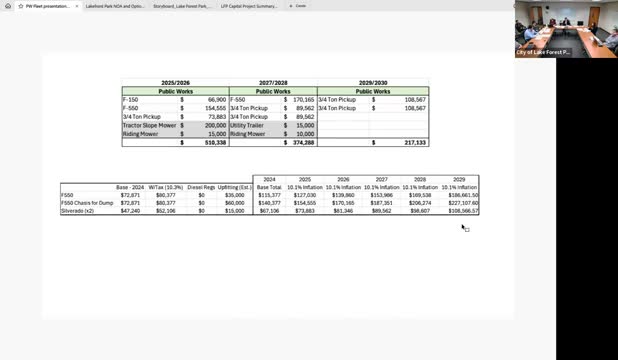The height and width of the screenshot is (360, 618).
Task: Select the Base Total column header
Action: coord(269,187)
